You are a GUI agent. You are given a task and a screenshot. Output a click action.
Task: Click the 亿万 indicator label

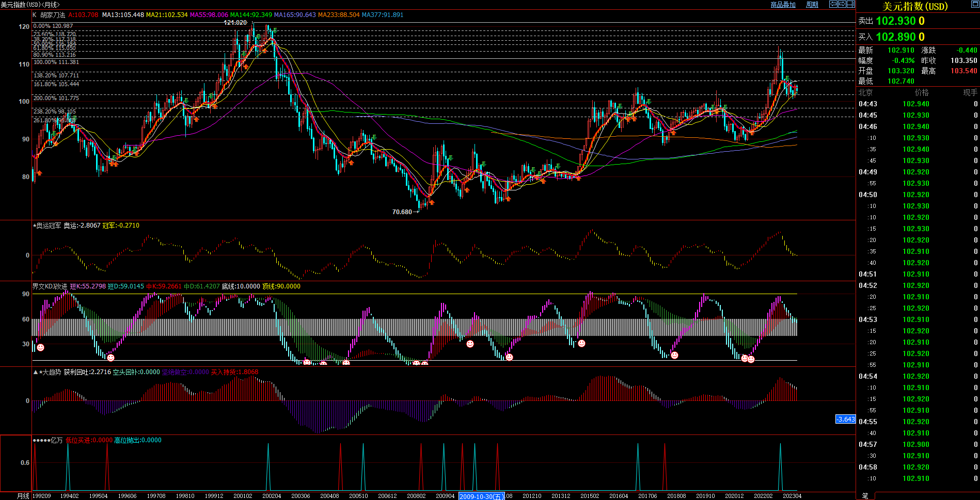[56, 440]
